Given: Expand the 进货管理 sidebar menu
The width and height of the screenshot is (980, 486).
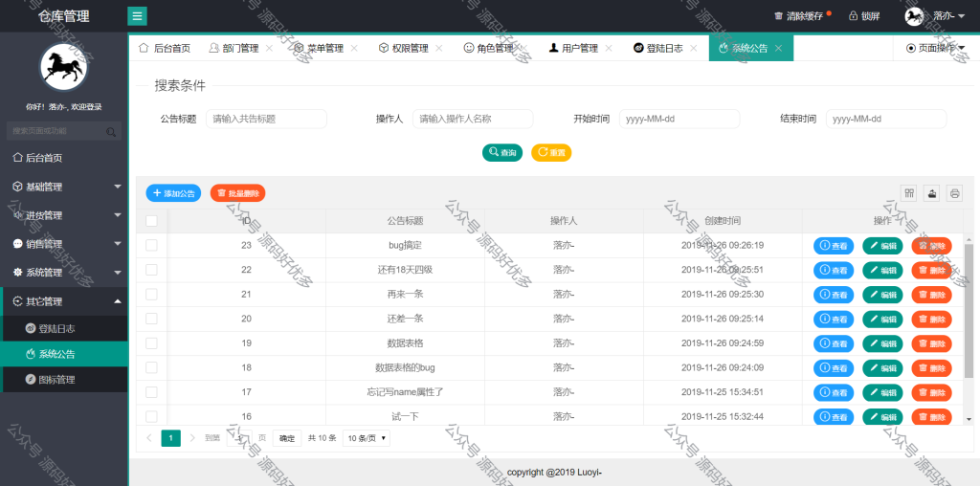Looking at the screenshot, I should click(64, 215).
